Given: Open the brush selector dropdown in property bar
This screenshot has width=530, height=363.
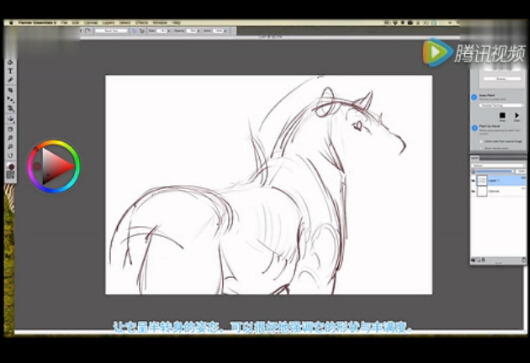Looking at the screenshot, I should coord(111,31).
